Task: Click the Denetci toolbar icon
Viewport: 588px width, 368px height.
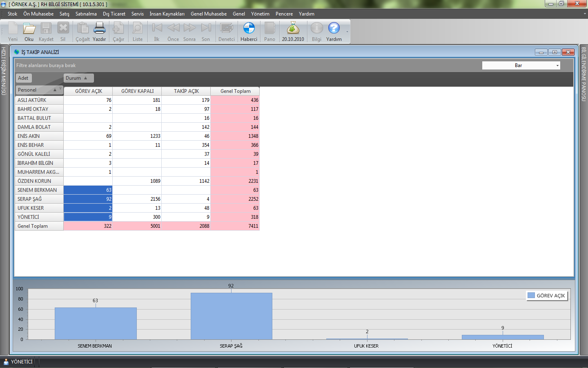Action: pyautogui.click(x=226, y=29)
